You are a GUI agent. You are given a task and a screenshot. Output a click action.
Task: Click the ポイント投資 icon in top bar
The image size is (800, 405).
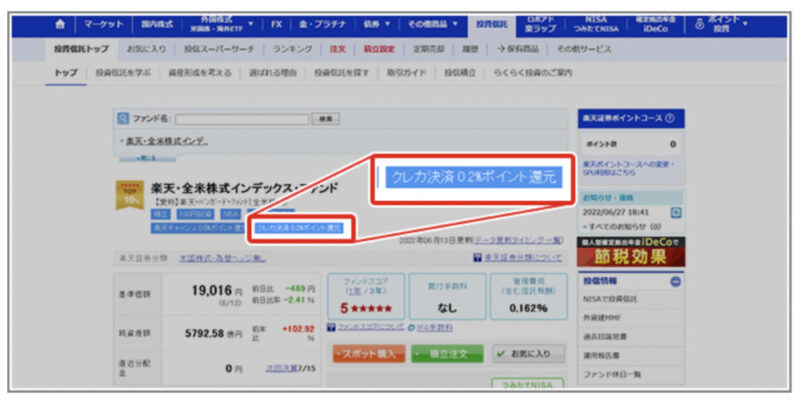pyautogui.click(x=699, y=24)
